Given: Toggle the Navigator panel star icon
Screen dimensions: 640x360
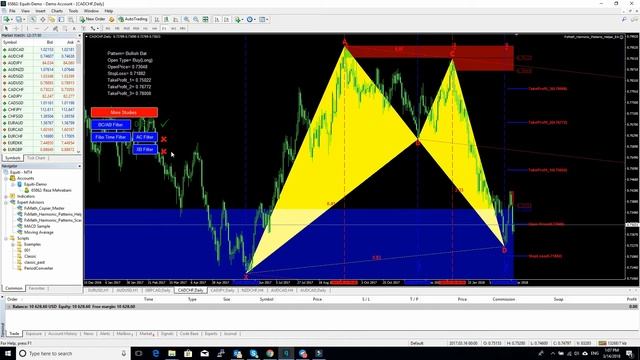Looking at the screenshot, I should tap(51, 19).
